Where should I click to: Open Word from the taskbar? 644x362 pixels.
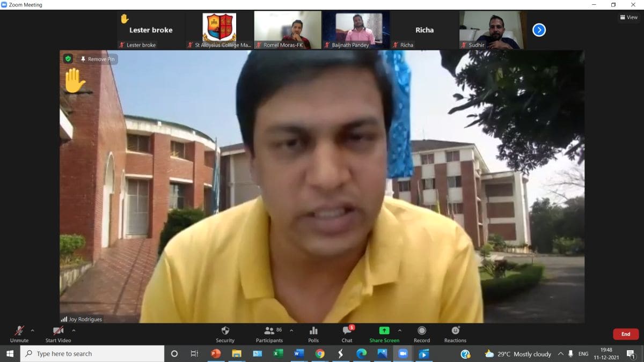coord(299,353)
